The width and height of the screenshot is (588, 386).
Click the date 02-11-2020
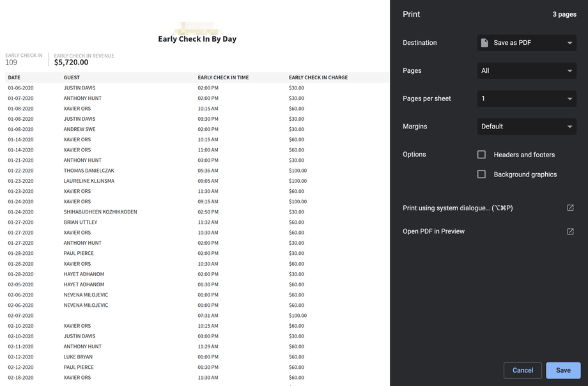tap(20, 346)
